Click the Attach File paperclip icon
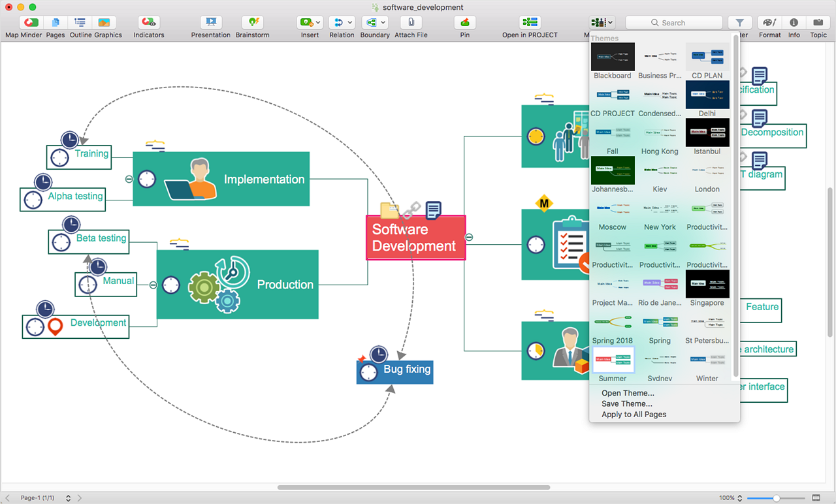Viewport: 836px width, 504px height. coord(411,23)
